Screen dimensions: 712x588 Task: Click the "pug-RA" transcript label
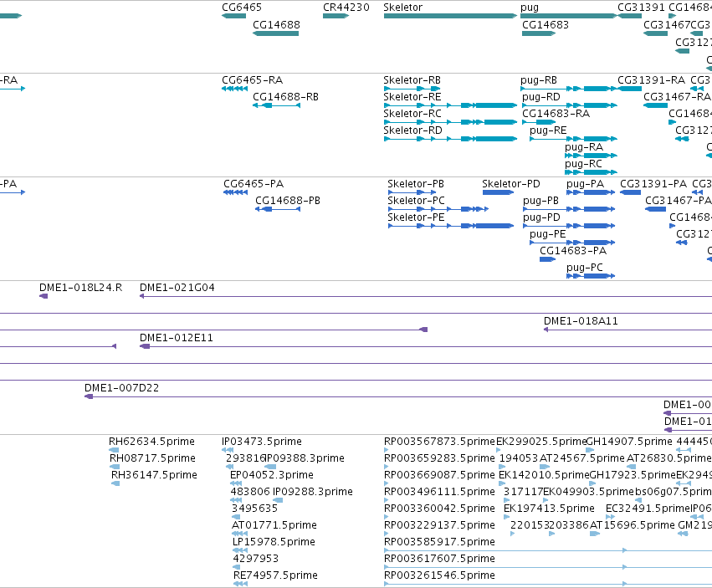584,147
